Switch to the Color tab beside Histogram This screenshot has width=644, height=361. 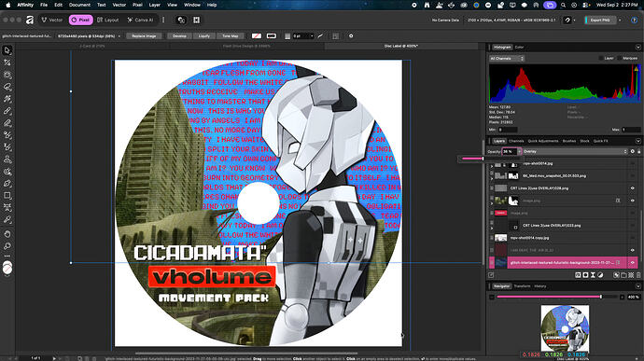519,48
